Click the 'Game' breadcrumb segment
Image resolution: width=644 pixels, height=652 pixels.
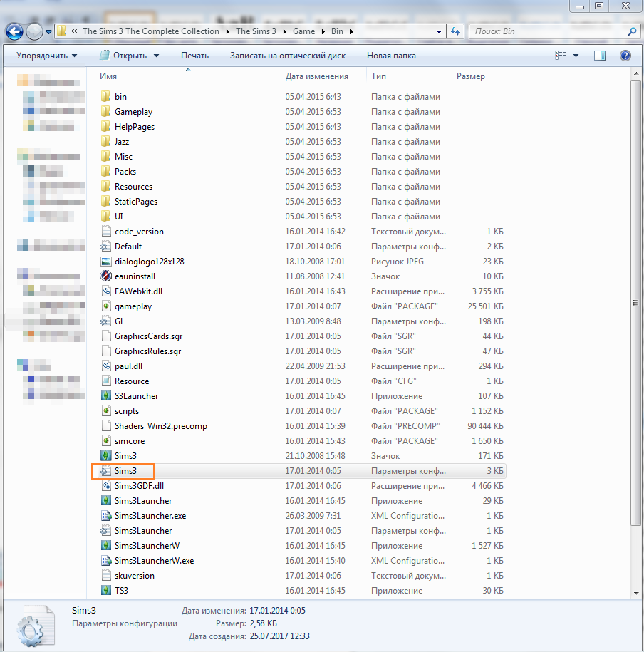(x=303, y=31)
